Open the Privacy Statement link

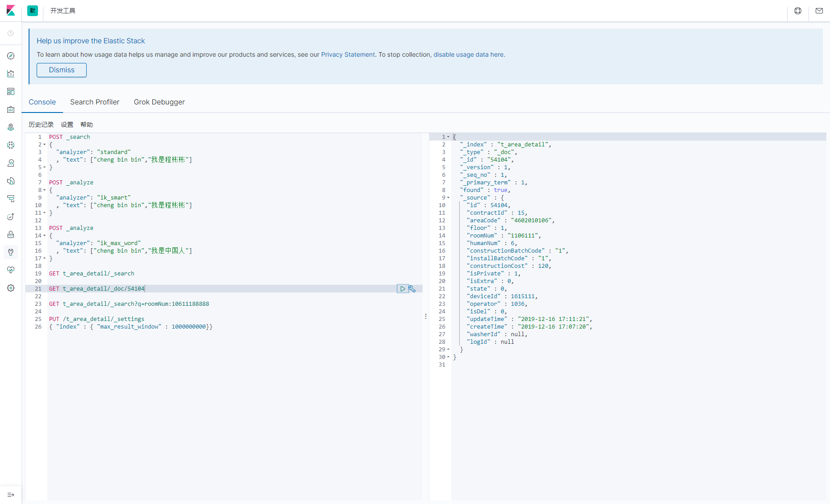pyautogui.click(x=348, y=54)
